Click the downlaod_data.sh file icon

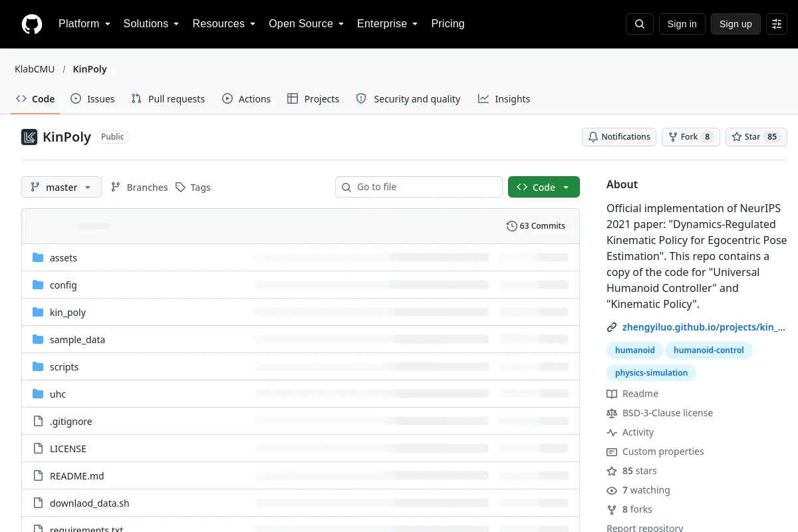click(38, 503)
